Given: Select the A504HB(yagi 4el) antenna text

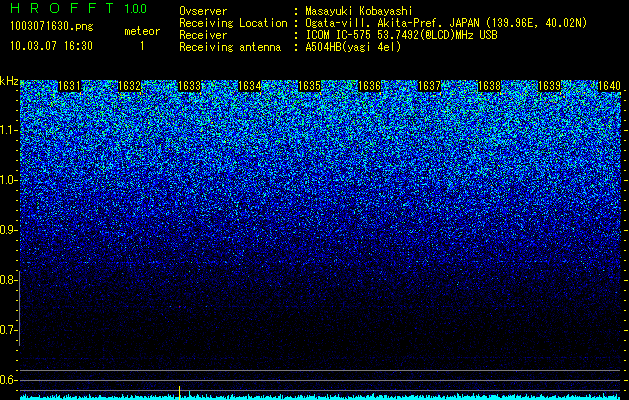Looking at the screenshot, I should pyautogui.click(x=353, y=47).
